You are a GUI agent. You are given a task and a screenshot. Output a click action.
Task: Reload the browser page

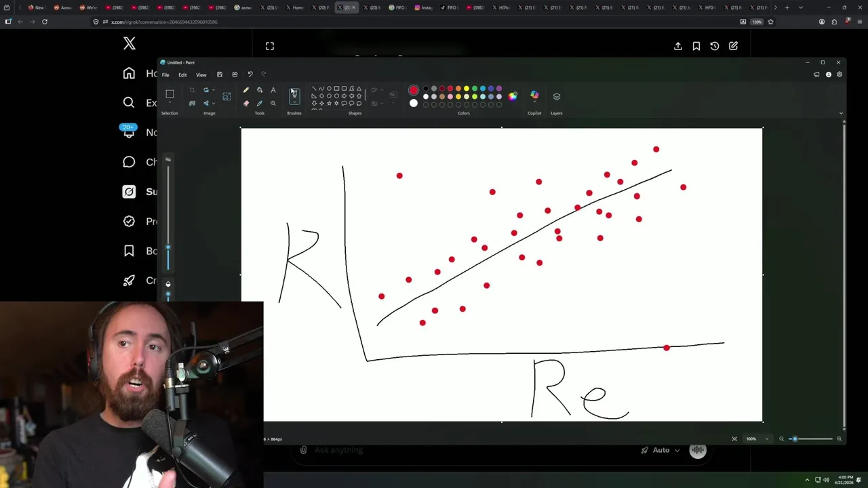click(45, 22)
